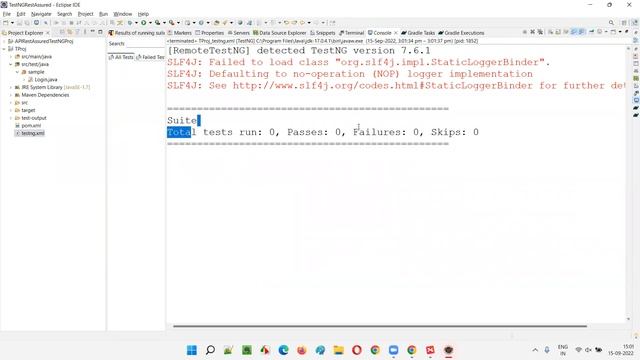Screen dimensions: 640x360
Task: Collapse the sample package
Action: 18,72
